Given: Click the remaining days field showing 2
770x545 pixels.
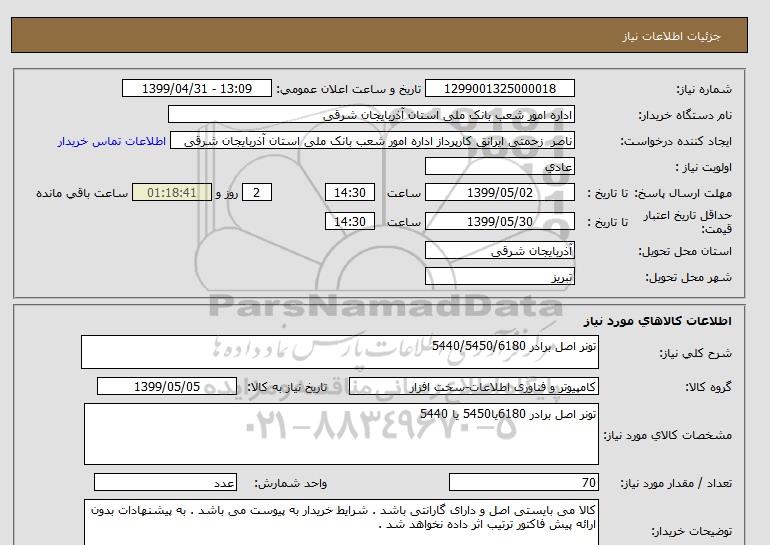Looking at the screenshot, I should pos(257,192).
